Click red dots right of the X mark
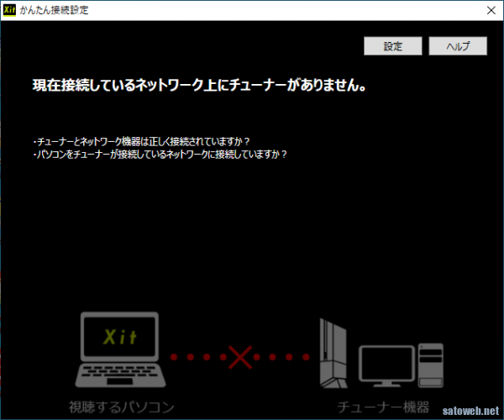The width and height of the screenshot is (504, 420). (x=286, y=358)
